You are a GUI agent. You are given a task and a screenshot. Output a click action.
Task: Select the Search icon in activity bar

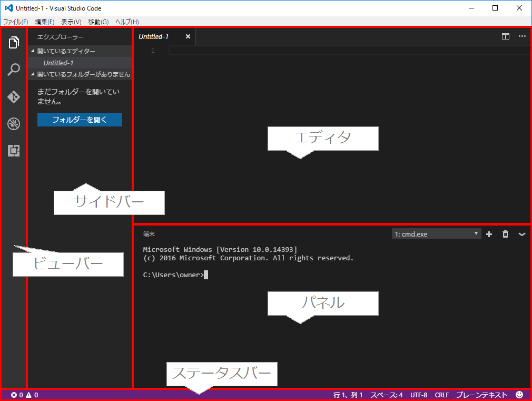[13, 70]
